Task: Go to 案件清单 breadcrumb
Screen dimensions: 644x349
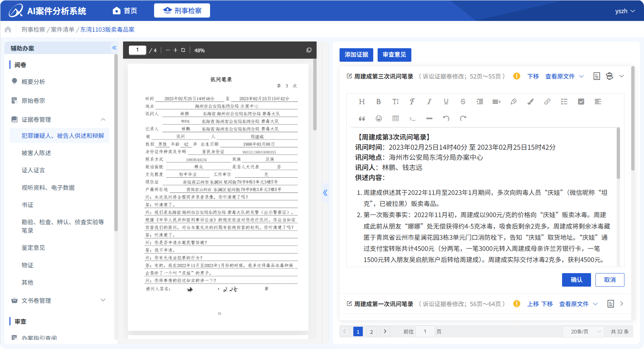Action: coord(63,30)
